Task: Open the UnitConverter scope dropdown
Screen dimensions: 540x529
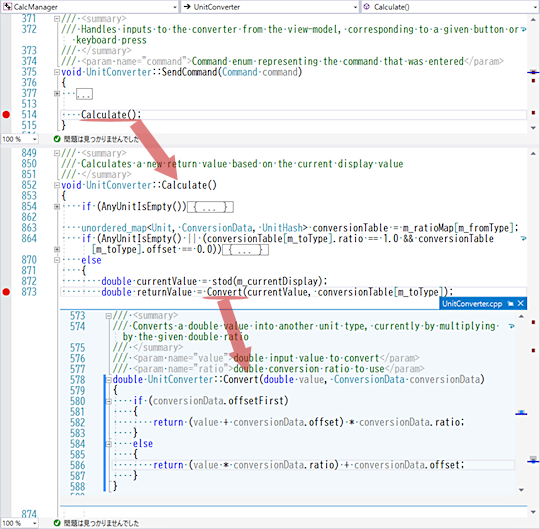Action: click(270, 7)
